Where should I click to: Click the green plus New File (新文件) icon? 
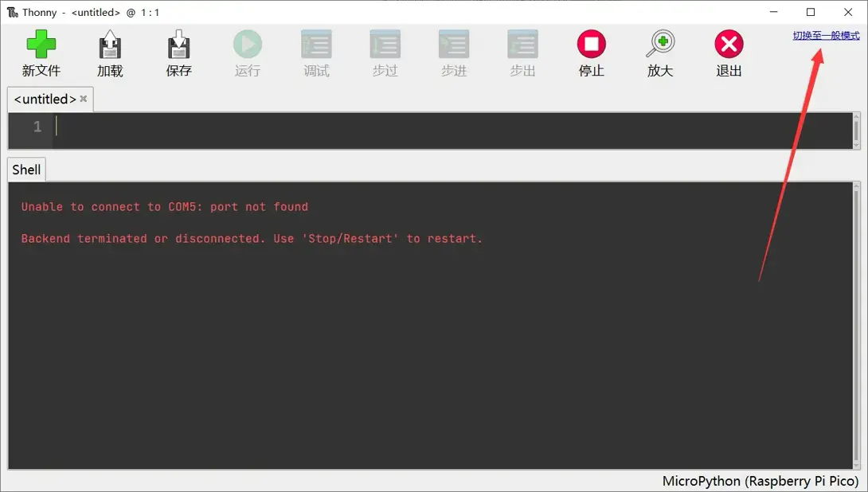point(41,45)
